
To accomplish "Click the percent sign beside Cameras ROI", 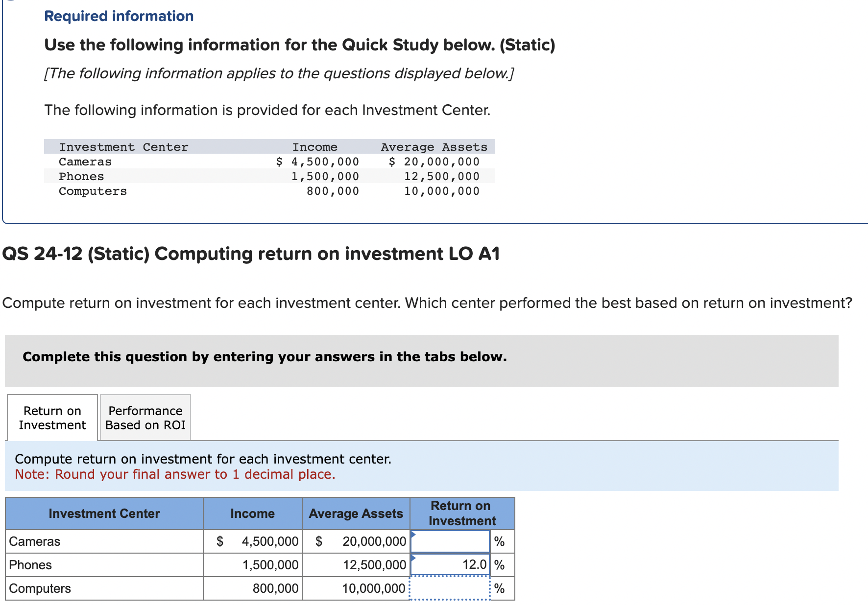I will (500, 540).
